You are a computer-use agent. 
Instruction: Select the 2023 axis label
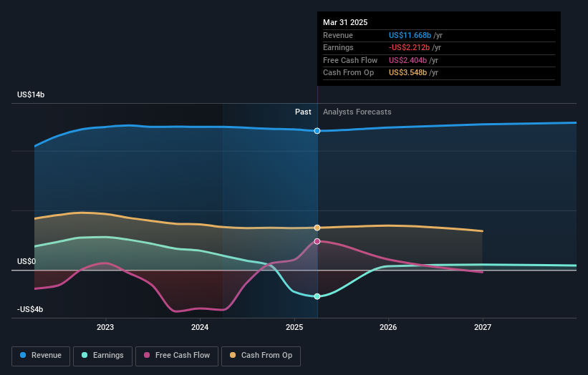click(x=105, y=328)
